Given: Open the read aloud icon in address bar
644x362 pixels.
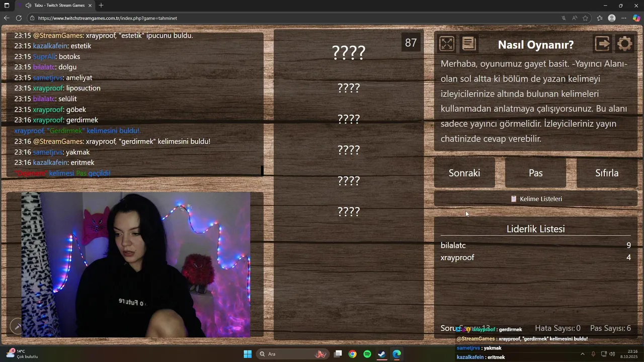Looking at the screenshot, I should tap(575, 18).
